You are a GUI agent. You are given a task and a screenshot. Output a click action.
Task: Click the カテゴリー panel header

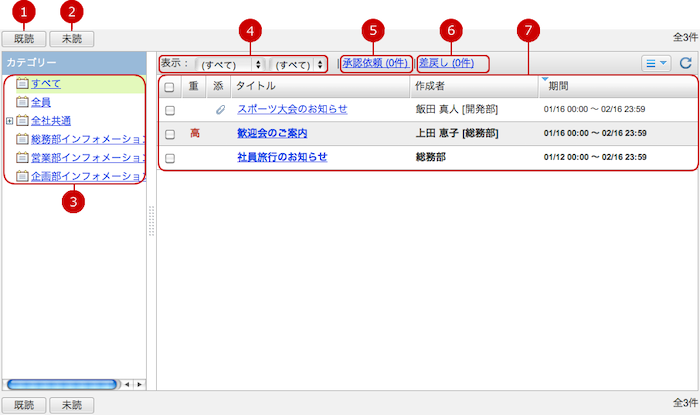pyautogui.click(x=74, y=63)
